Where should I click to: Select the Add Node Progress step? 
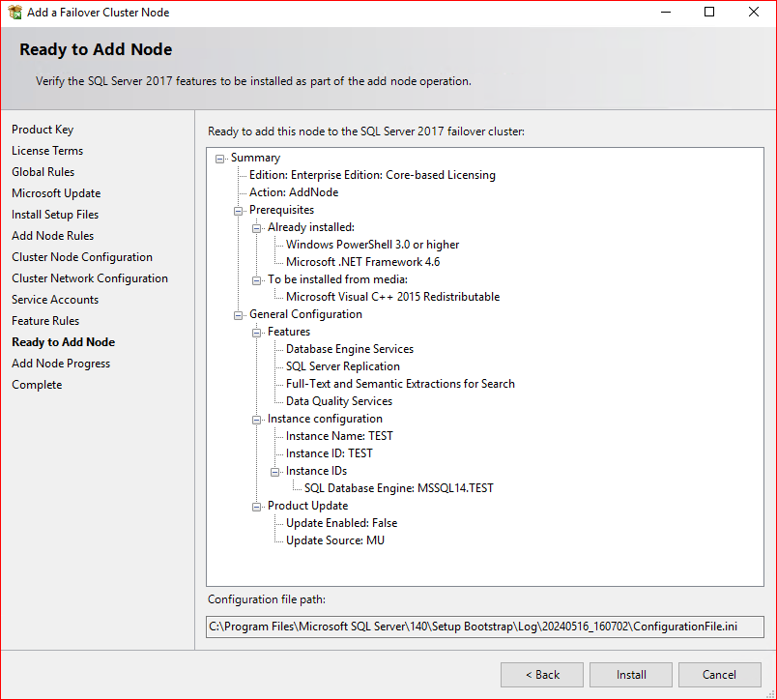coord(61,364)
